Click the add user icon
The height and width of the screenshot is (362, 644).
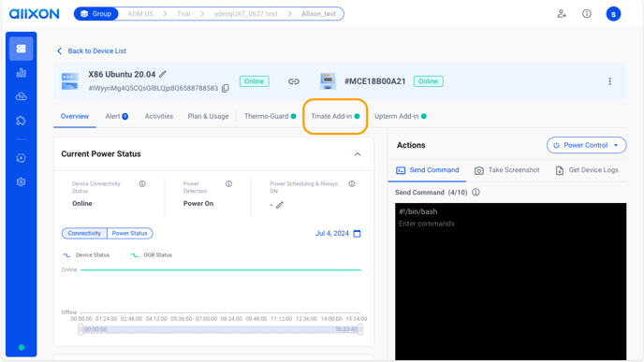(562, 14)
